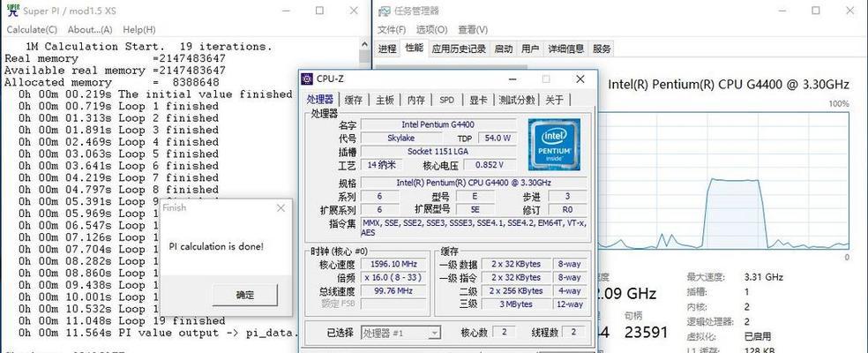Click the 代号 value Skylake
Image resolution: width=868 pixels, height=353 pixels.
tap(401, 138)
